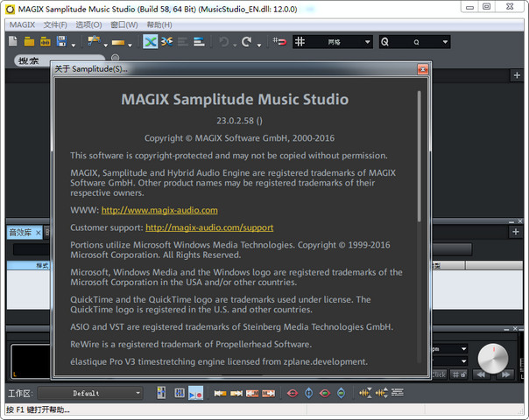Image resolution: width=529 pixels, height=420 pixels.
Task: Close the About Samplitude dialog
Action: point(423,68)
